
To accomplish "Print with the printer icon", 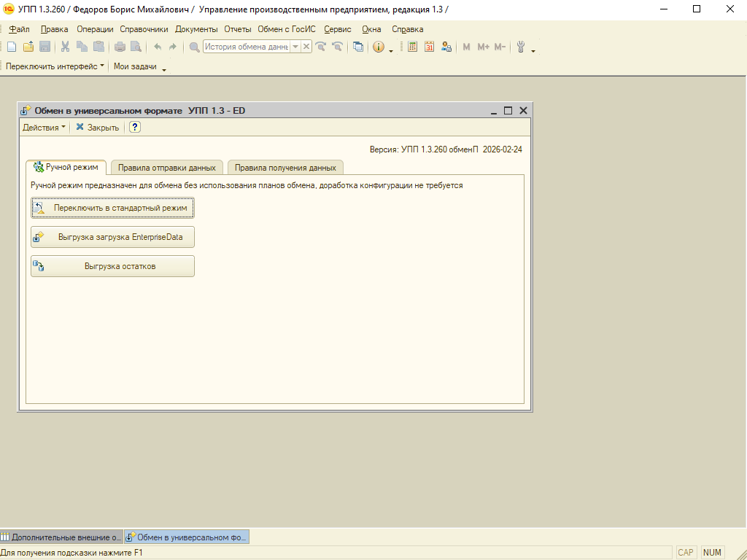I will coord(120,47).
